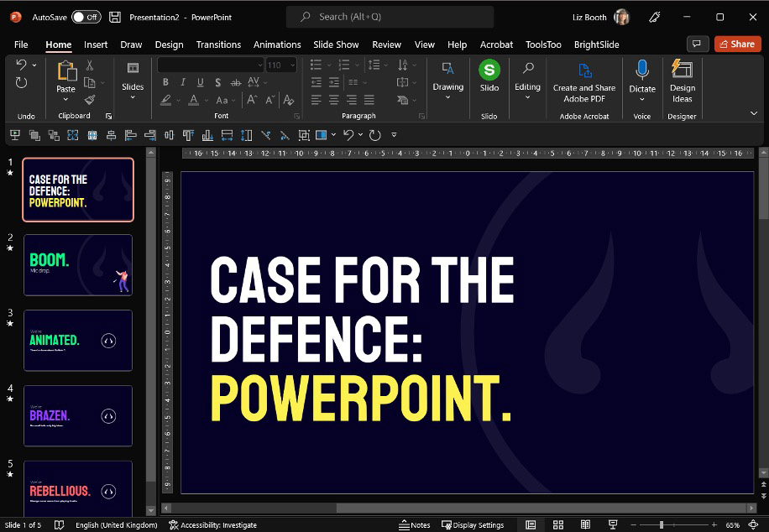Switch to the Design tab
The height and width of the screenshot is (532, 769).
tap(170, 44)
